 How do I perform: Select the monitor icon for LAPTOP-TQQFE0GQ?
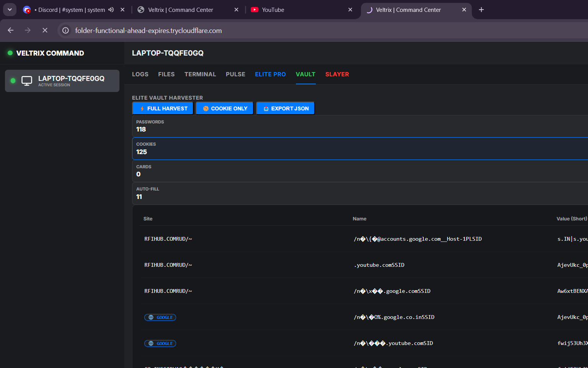[26, 80]
